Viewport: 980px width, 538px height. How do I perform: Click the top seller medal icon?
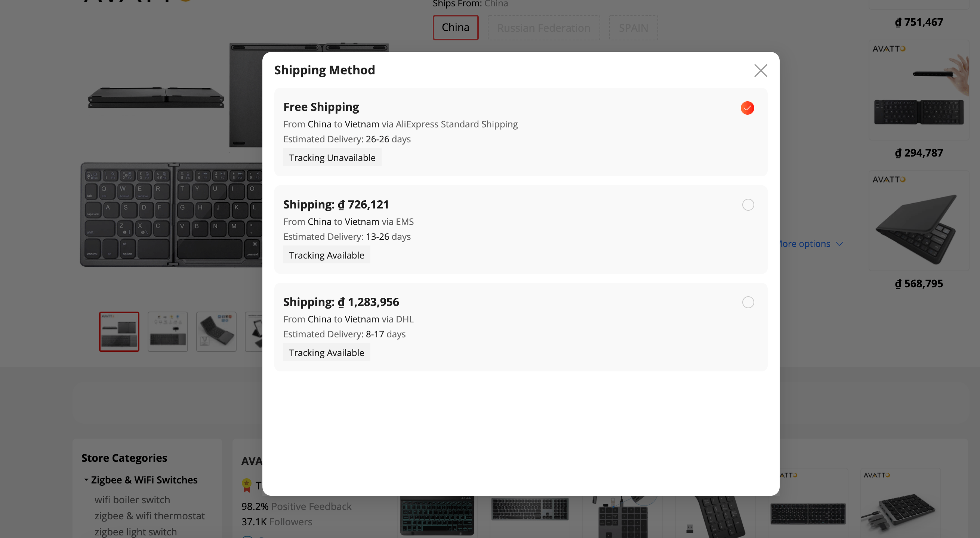pyautogui.click(x=247, y=485)
